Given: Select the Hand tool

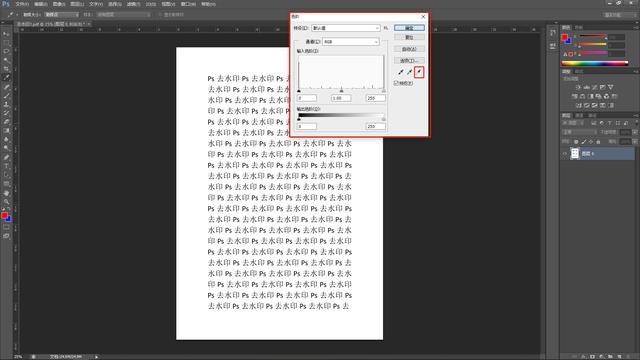Looking at the screenshot, I should click(x=6, y=193).
